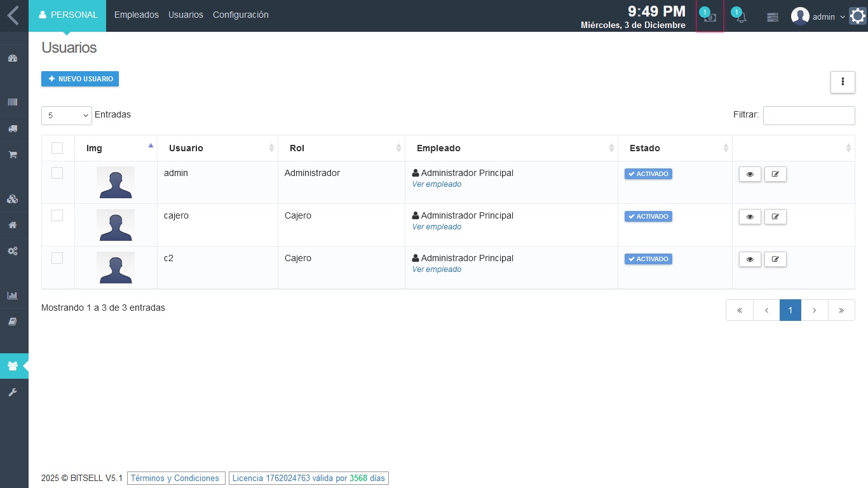Open the three-dot options menu button

click(x=843, y=82)
